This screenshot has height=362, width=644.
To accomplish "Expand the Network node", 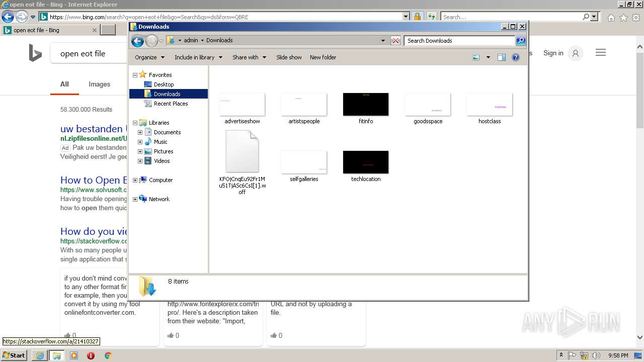I will click(135, 199).
